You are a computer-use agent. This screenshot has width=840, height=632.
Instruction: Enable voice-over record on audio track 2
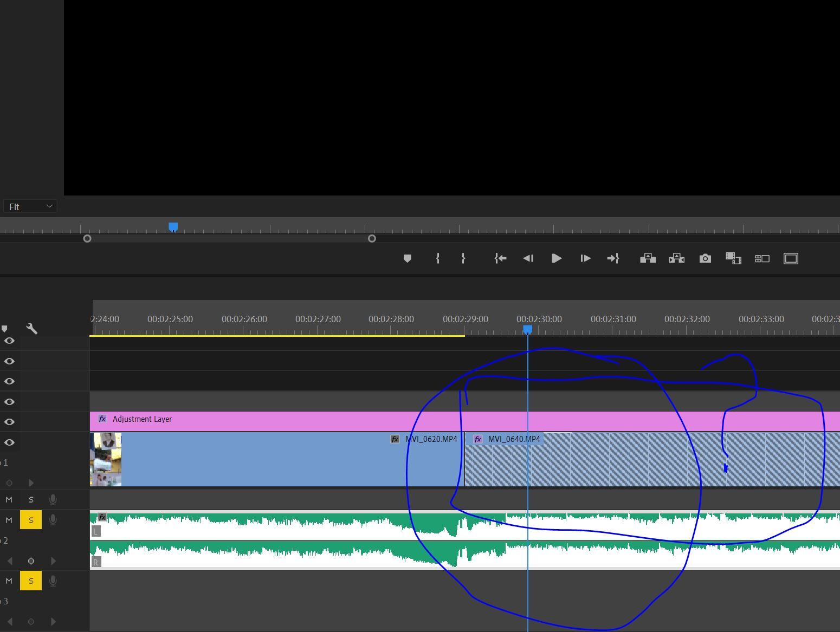click(x=53, y=520)
